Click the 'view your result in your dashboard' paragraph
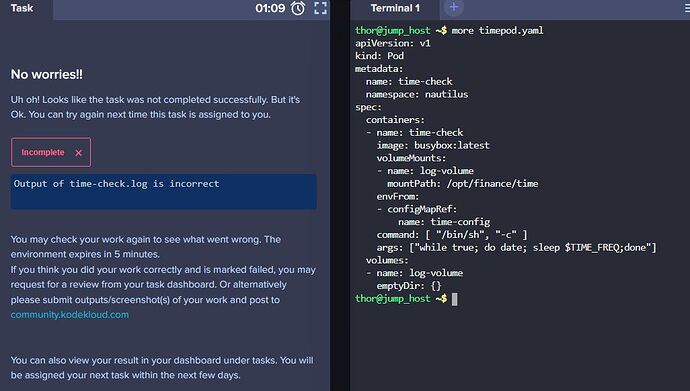 pyautogui.click(x=162, y=368)
